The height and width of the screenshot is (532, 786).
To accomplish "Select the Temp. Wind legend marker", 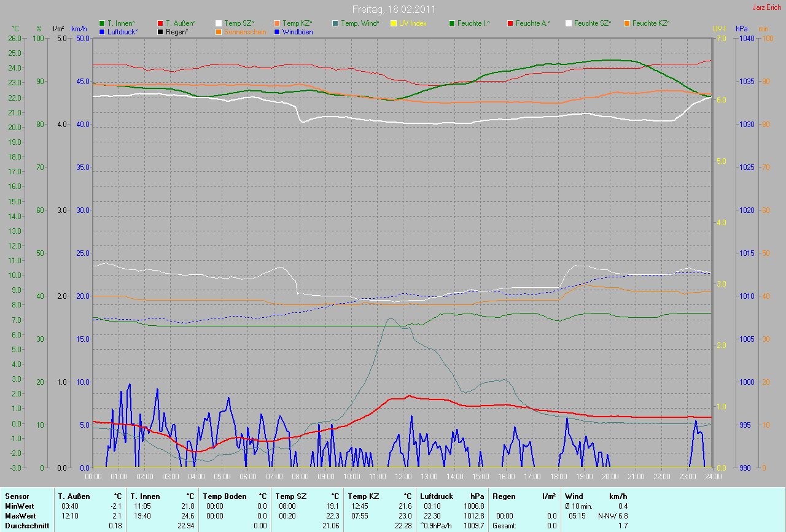I will (x=335, y=23).
